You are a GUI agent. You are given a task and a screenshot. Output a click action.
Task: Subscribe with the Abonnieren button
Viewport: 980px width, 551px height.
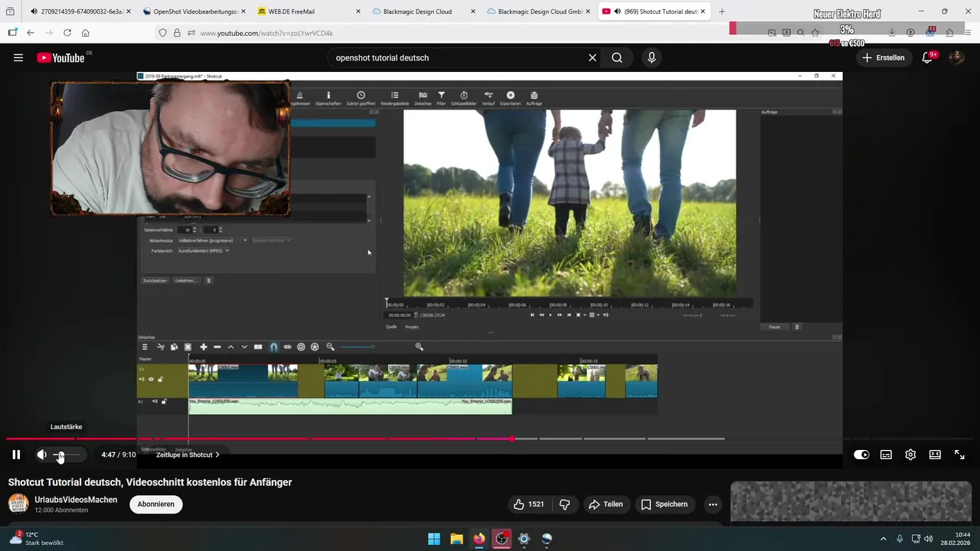[x=156, y=504]
